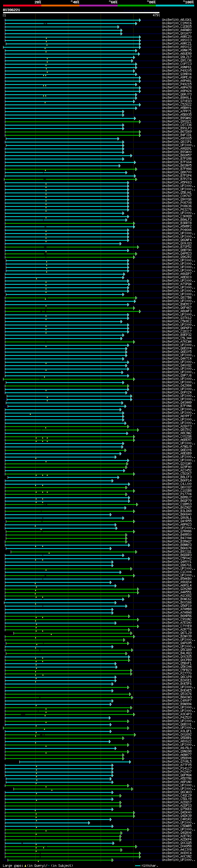197x868 pixels.
Task: Select hit label UniRef100_Q9SJ36
Action: 177,60
